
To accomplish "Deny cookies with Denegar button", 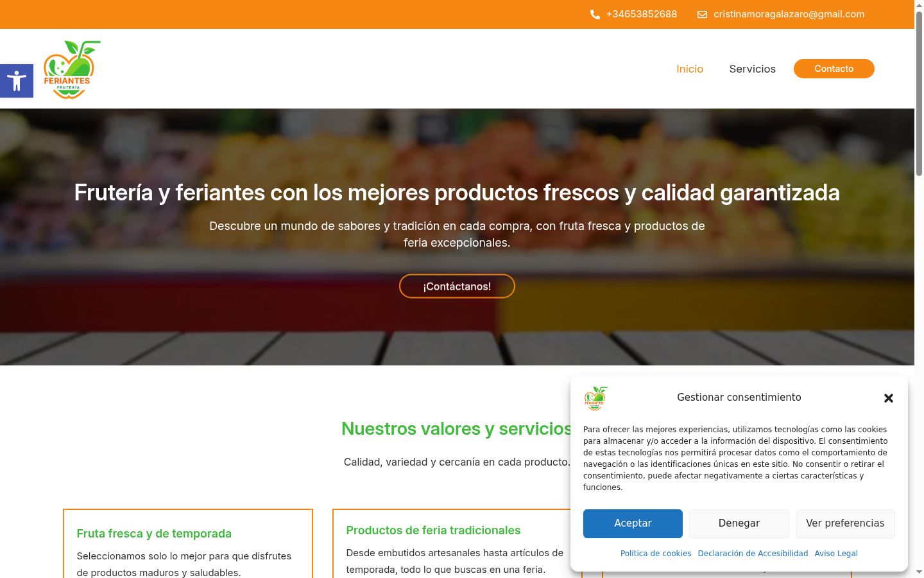I will pyautogui.click(x=739, y=523).
